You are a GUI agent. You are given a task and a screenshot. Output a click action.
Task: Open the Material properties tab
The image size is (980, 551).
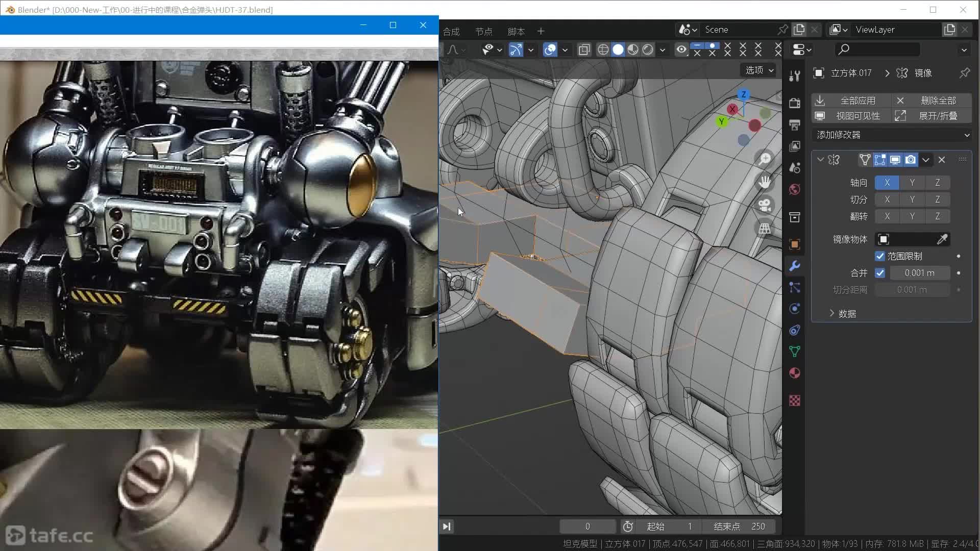[x=794, y=373]
